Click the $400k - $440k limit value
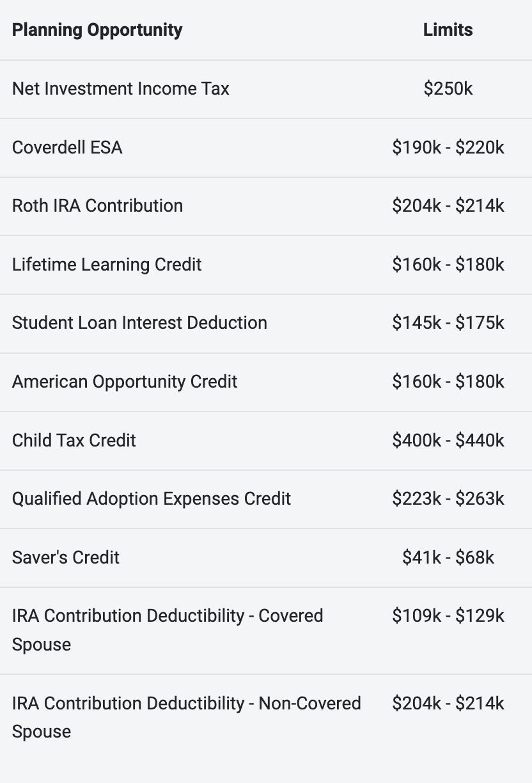Screen dimensions: 532x783 [x=448, y=441]
